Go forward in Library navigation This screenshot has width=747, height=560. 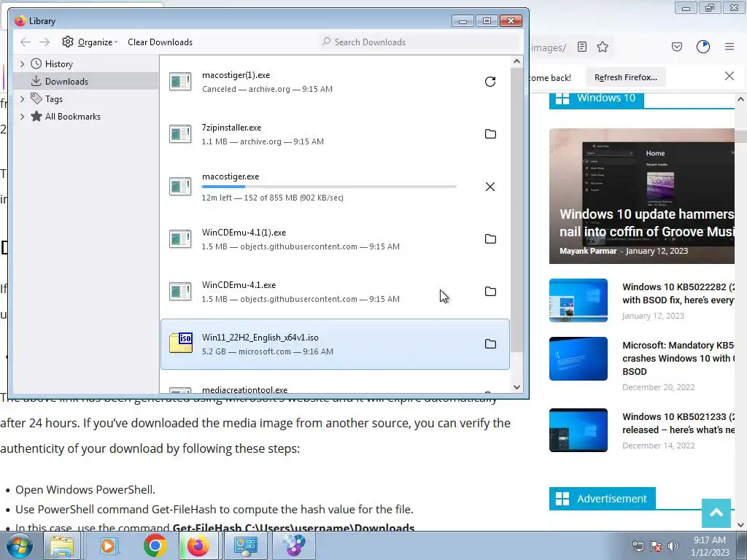(44, 42)
